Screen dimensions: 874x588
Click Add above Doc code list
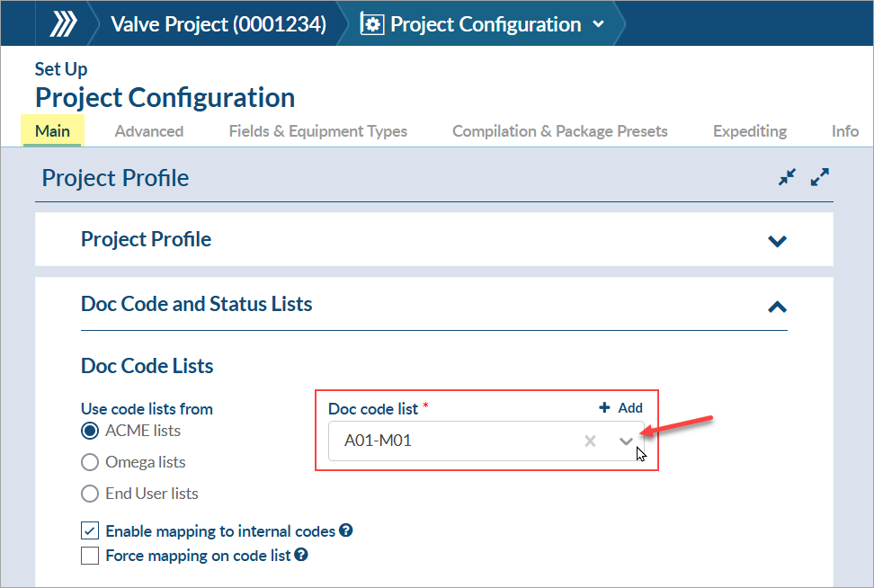coord(621,408)
